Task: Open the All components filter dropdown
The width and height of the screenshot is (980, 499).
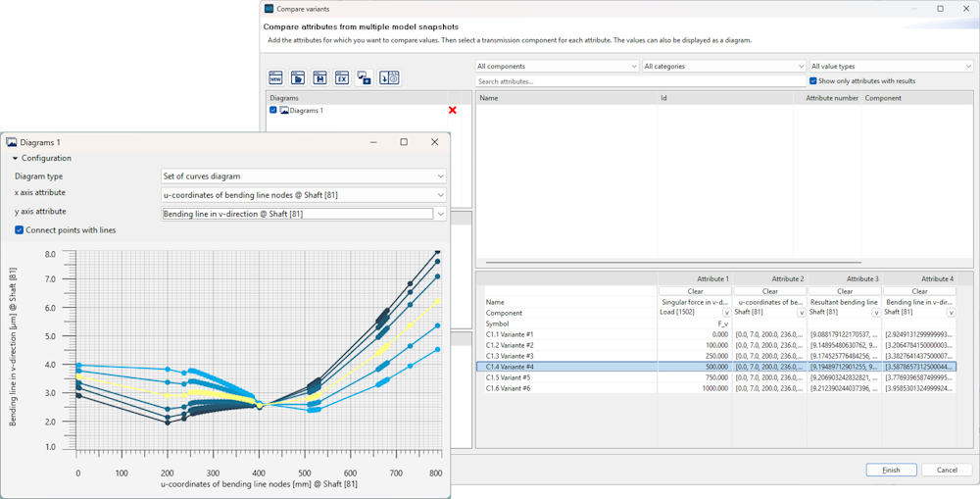Action: 557,67
